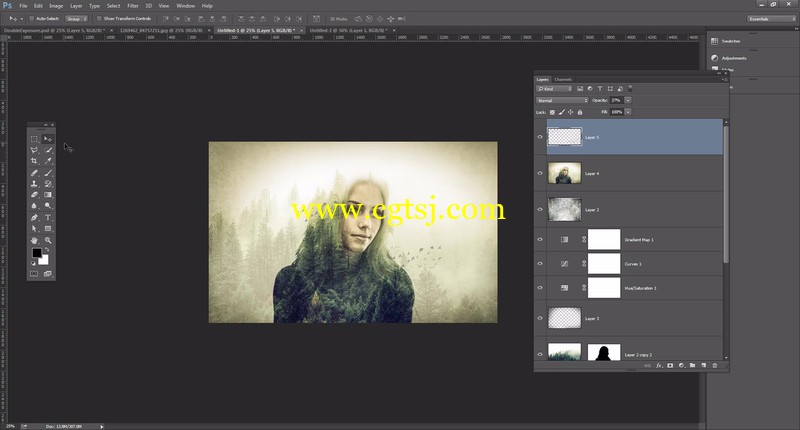The width and height of the screenshot is (800, 430).
Task: Click the Delete layer trash icon
Action: pyautogui.click(x=715, y=365)
